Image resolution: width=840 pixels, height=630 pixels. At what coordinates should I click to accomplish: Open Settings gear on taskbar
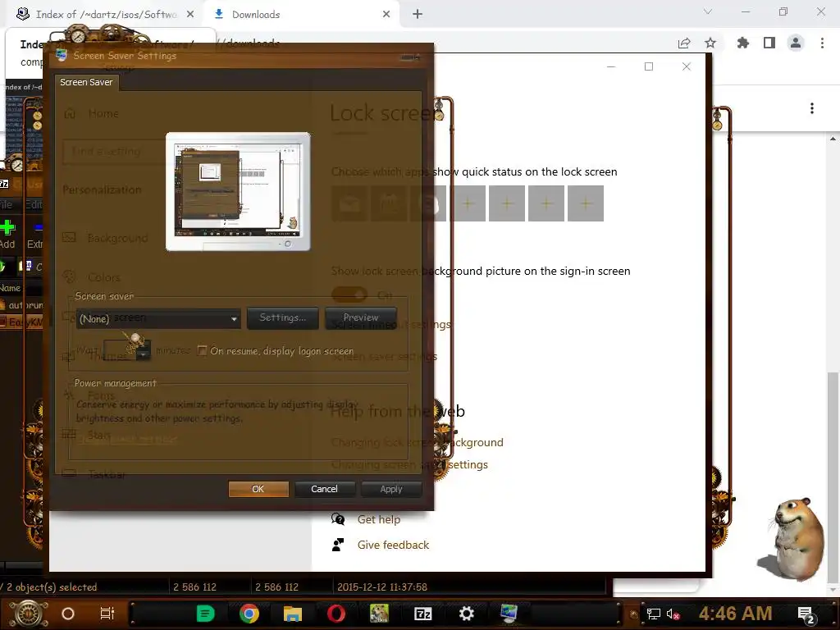(466, 614)
